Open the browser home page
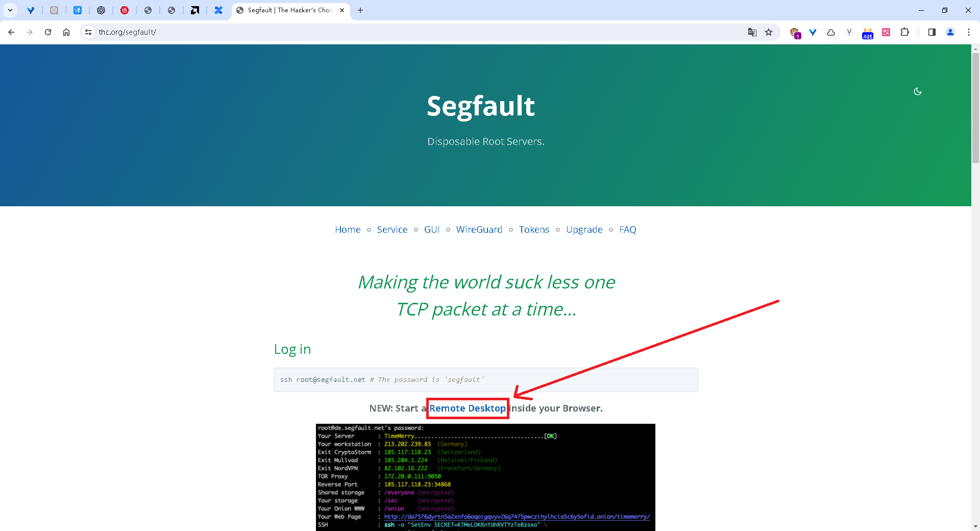Image resolution: width=980 pixels, height=531 pixels. pyautogui.click(x=66, y=32)
